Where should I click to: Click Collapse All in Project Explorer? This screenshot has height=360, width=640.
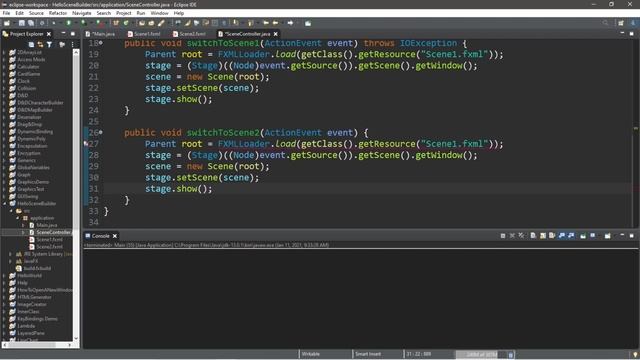(31, 44)
